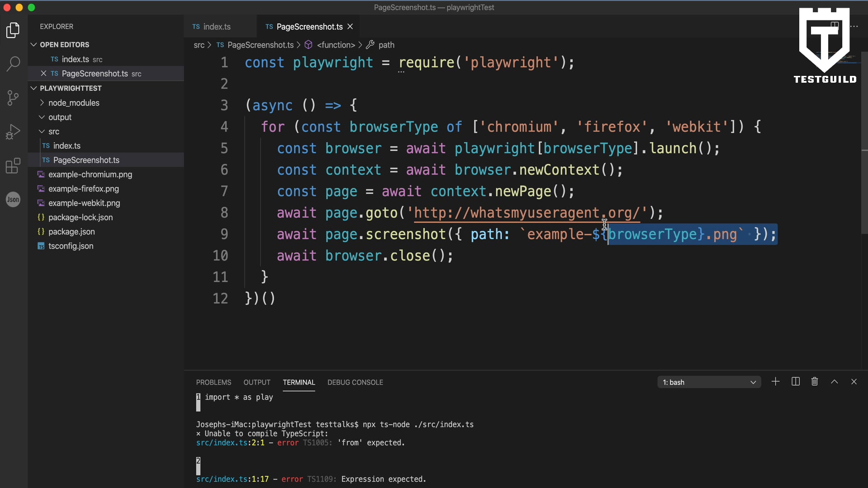Open example-firefox.png in file tree
This screenshot has height=488, width=868.
coord(84,188)
